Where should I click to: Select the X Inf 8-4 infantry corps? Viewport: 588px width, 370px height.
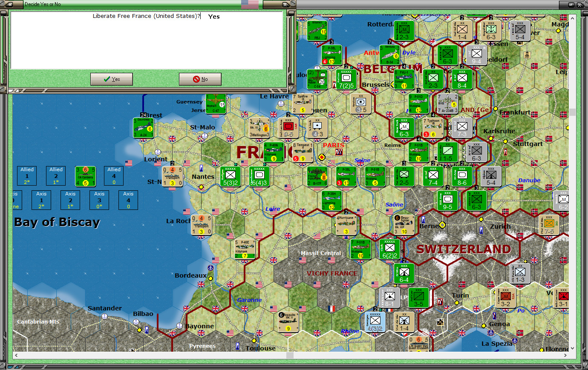point(462,79)
